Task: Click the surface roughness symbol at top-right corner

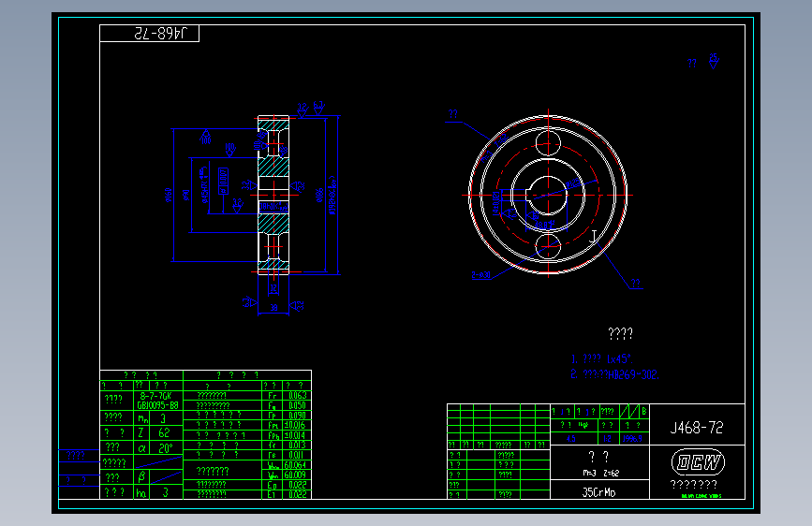Action: coord(714,61)
